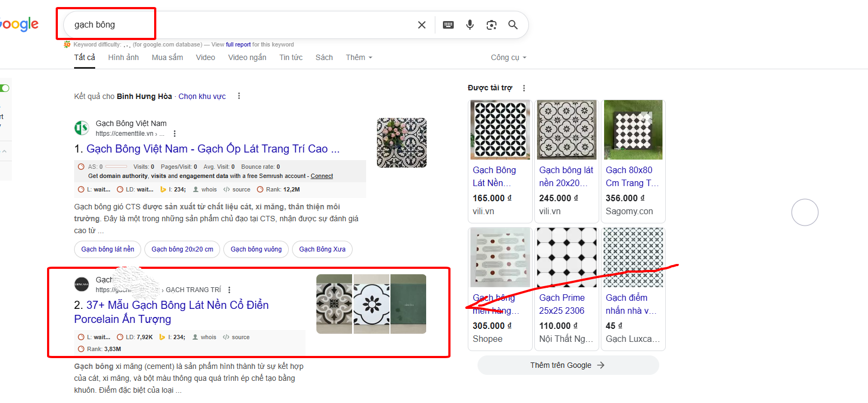868x403 pixels.
Task: Click Thêm trên Google button
Action: pyautogui.click(x=567, y=365)
